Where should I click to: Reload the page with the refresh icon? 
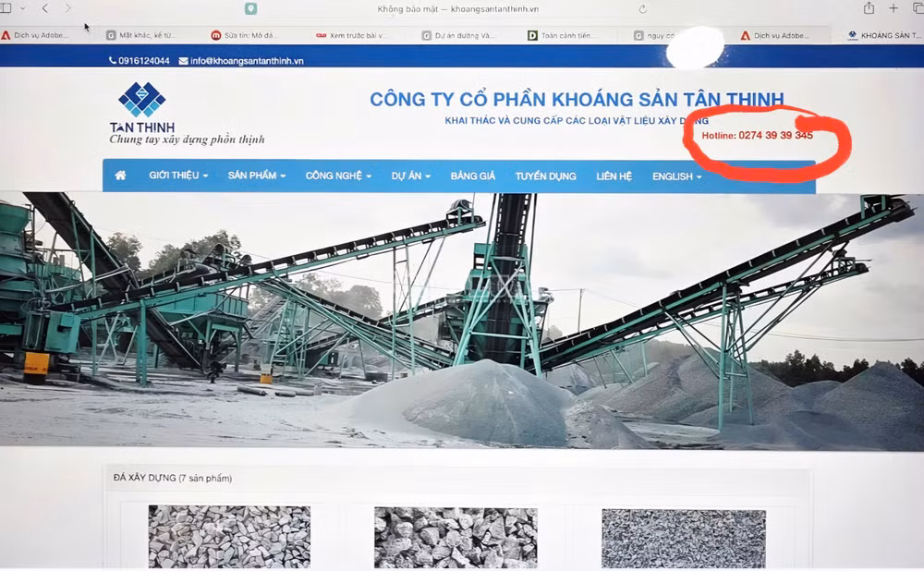tap(643, 9)
